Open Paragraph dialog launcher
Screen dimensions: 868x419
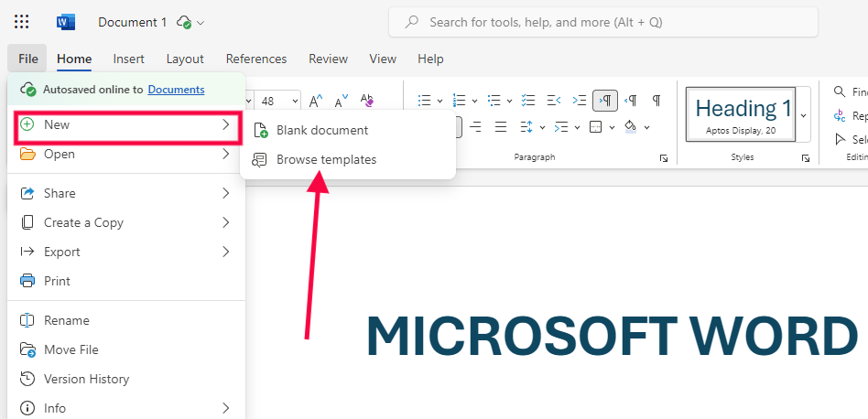pyautogui.click(x=664, y=158)
